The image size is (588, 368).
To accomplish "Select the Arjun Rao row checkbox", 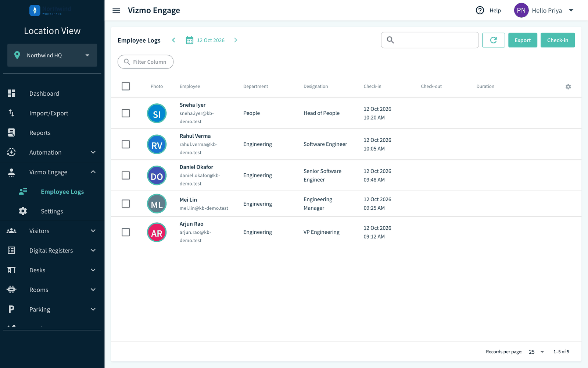I will (x=126, y=232).
